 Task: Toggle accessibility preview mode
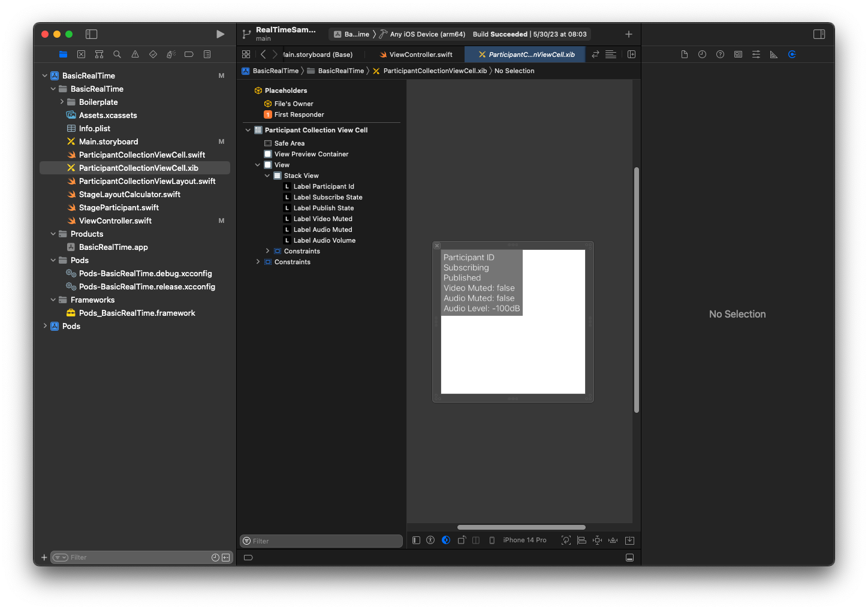[x=430, y=540]
